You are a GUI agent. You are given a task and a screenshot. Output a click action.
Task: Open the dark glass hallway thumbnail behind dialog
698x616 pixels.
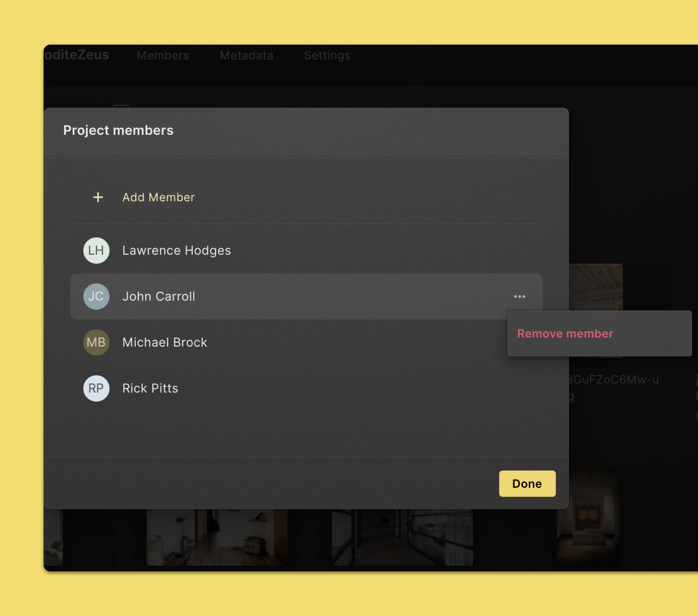click(402, 537)
